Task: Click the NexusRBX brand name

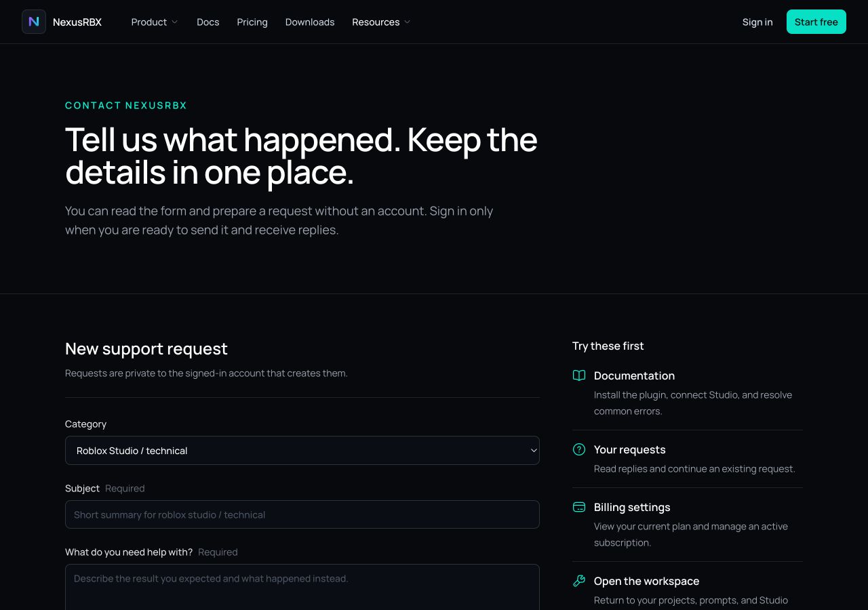Action: tap(77, 22)
